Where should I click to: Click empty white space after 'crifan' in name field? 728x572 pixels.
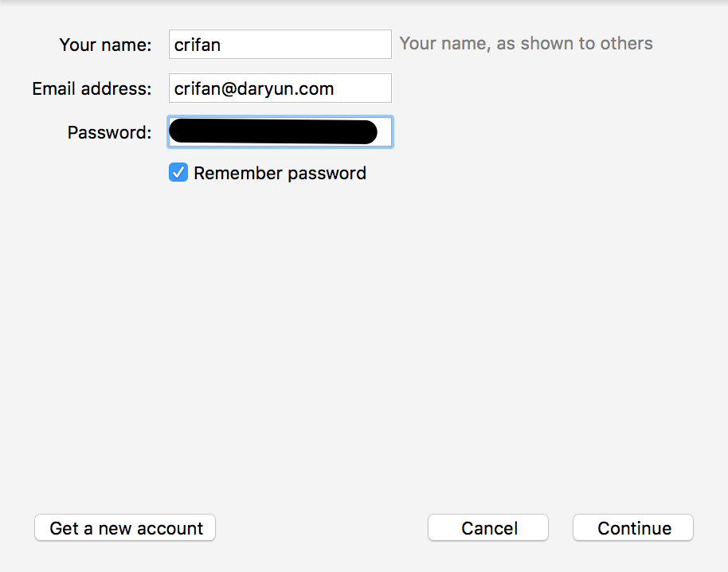pyautogui.click(x=311, y=45)
